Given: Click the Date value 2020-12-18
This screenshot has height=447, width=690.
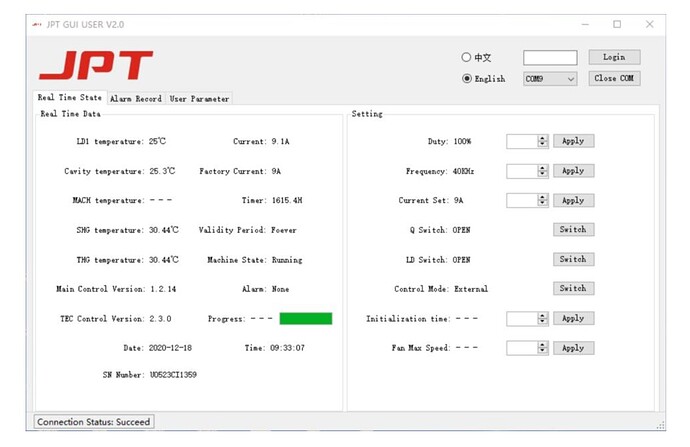Looking at the screenshot, I should point(170,348).
